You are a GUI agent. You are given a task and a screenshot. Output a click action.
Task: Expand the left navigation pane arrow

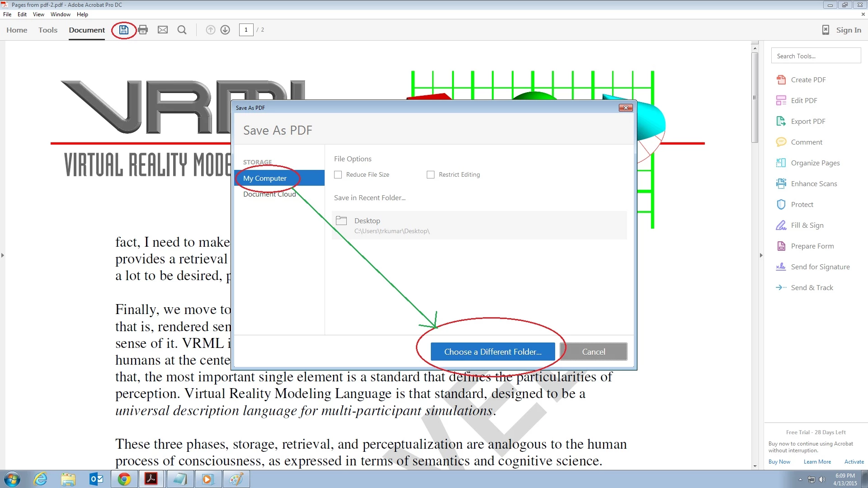3,255
